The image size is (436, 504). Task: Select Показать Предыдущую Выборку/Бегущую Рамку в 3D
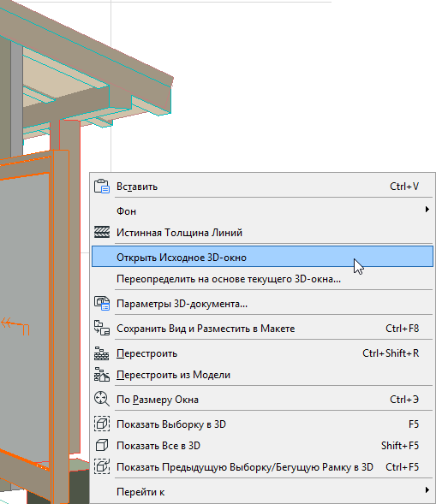tap(262, 466)
